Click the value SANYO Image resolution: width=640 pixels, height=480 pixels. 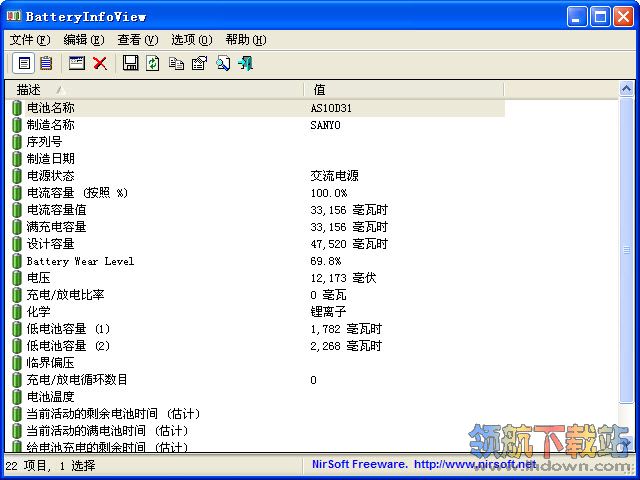[x=325, y=125]
